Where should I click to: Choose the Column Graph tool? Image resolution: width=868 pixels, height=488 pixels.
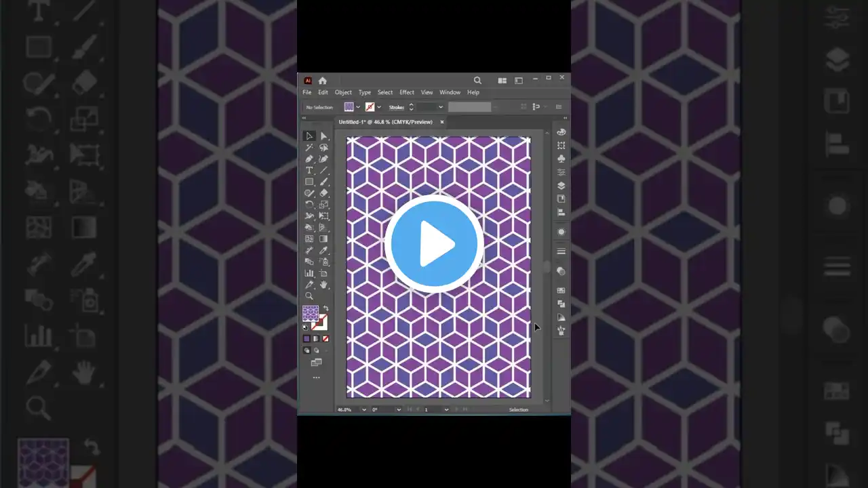click(x=309, y=273)
